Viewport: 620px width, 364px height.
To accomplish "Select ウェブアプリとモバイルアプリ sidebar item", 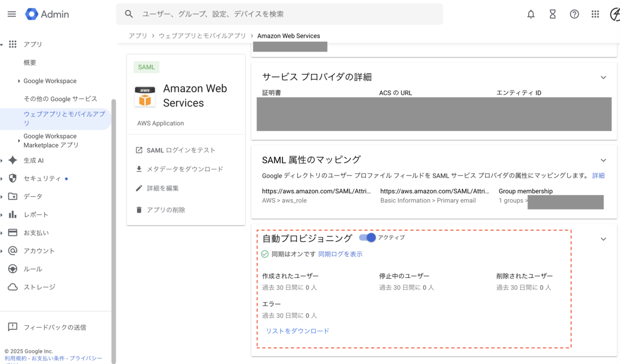I will pyautogui.click(x=55, y=119).
